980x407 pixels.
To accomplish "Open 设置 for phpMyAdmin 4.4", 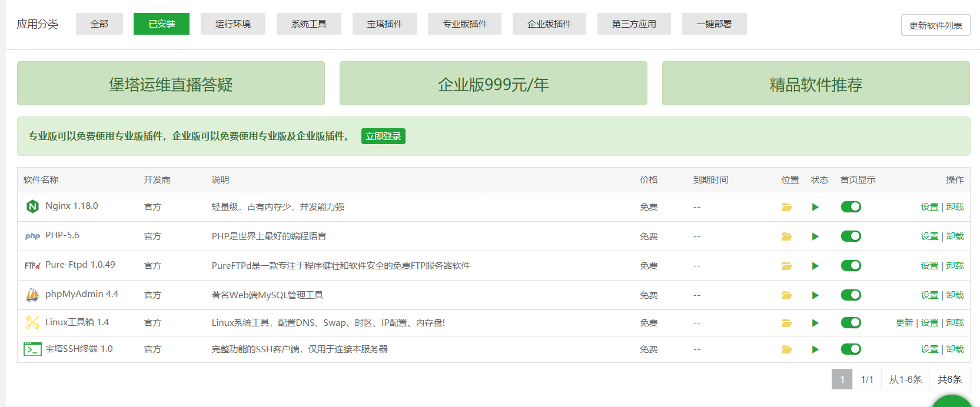I will coord(930,295).
